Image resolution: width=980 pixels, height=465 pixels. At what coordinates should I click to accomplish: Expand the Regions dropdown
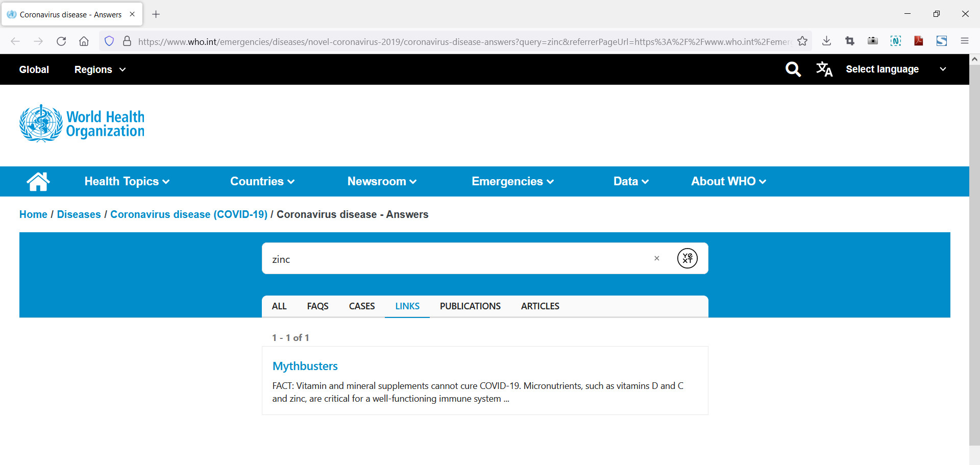coord(100,69)
